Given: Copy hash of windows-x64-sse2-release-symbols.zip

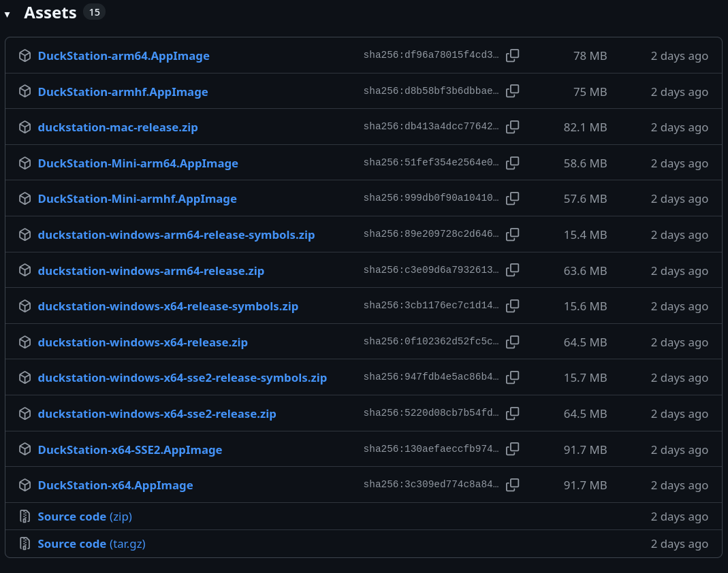Looking at the screenshot, I should (x=513, y=377).
